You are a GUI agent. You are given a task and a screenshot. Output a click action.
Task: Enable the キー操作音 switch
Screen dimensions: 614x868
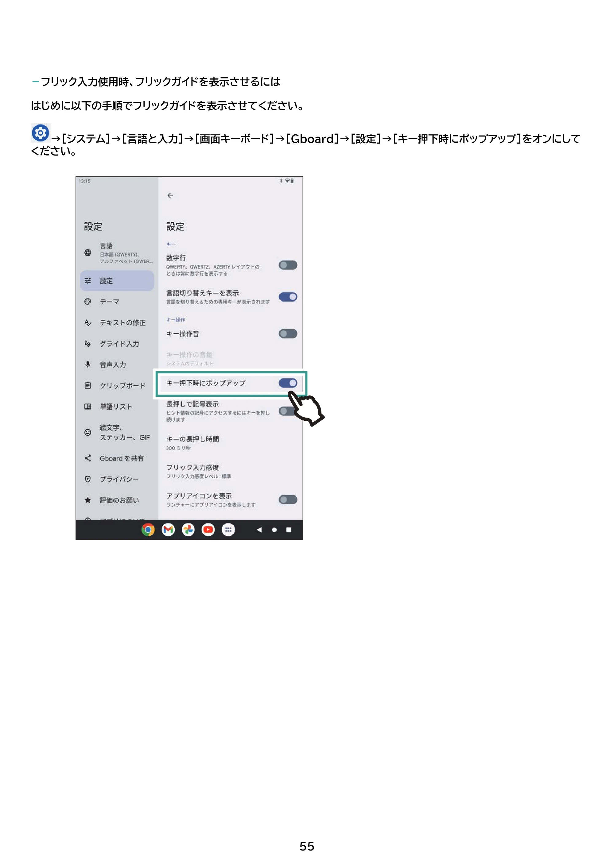[288, 334]
